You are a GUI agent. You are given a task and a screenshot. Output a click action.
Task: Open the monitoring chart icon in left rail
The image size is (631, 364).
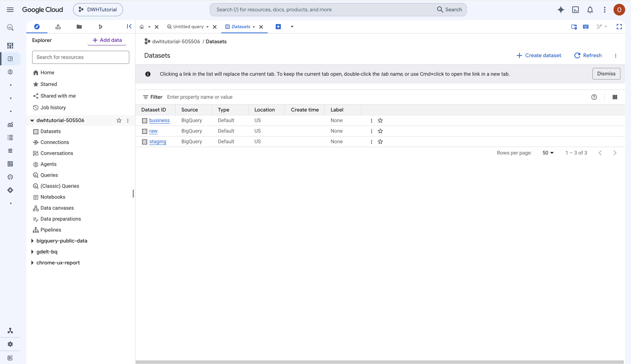10,124
